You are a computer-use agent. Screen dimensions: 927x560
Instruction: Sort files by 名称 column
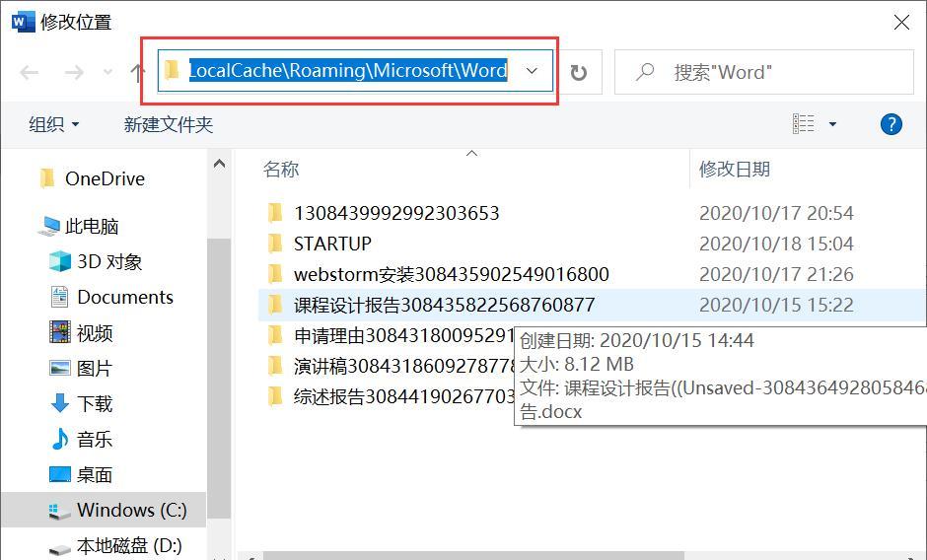pyautogui.click(x=281, y=170)
